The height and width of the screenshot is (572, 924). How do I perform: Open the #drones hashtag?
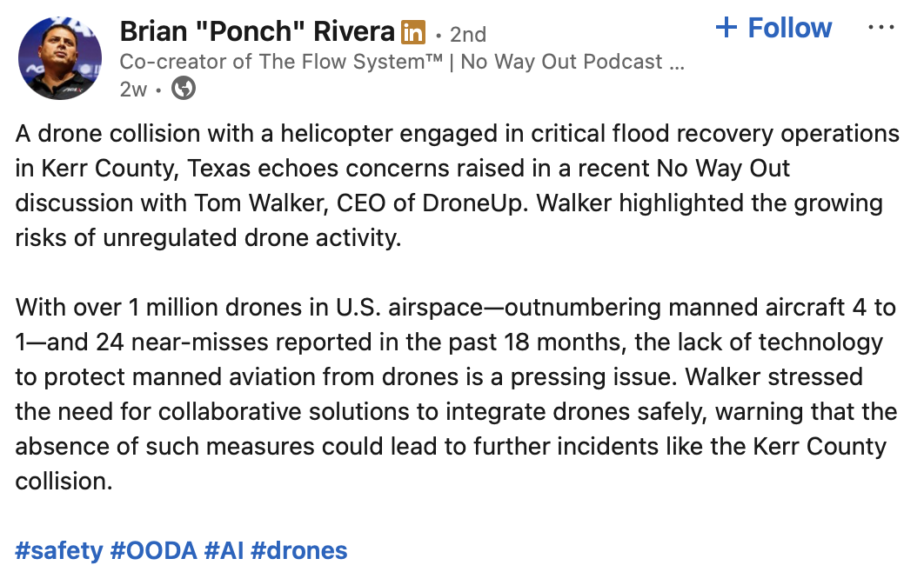[298, 551]
